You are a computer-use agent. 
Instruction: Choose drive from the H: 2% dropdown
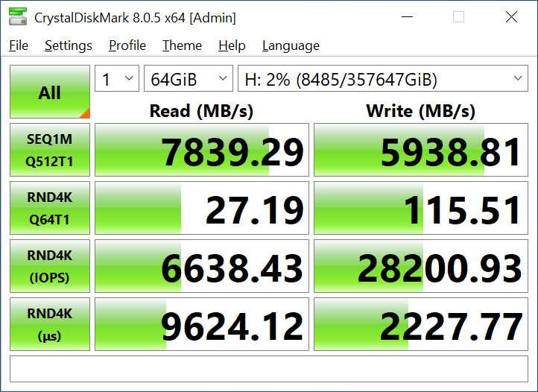[x=383, y=80]
